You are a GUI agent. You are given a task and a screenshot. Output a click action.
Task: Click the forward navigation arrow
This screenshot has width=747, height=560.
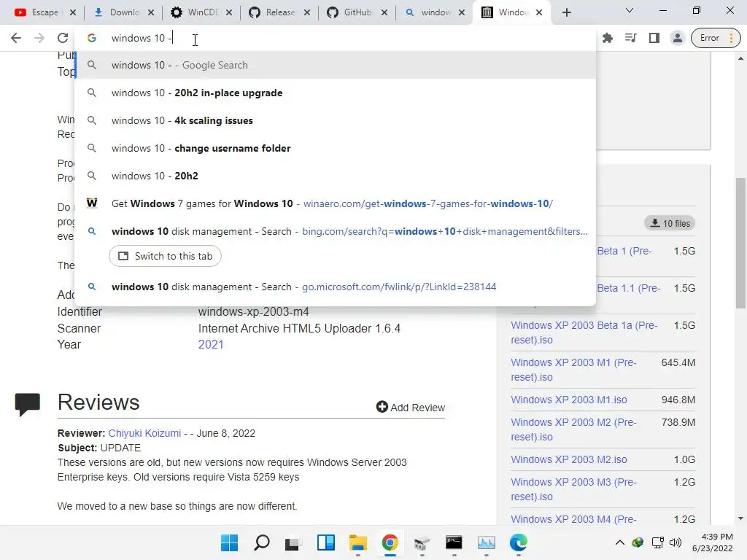click(x=39, y=38)
